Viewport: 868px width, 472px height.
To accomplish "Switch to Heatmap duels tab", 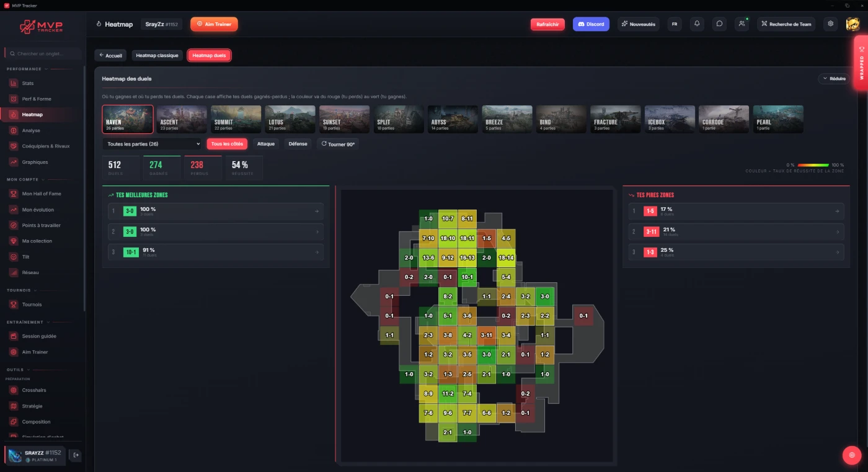I will click(209, 55).
